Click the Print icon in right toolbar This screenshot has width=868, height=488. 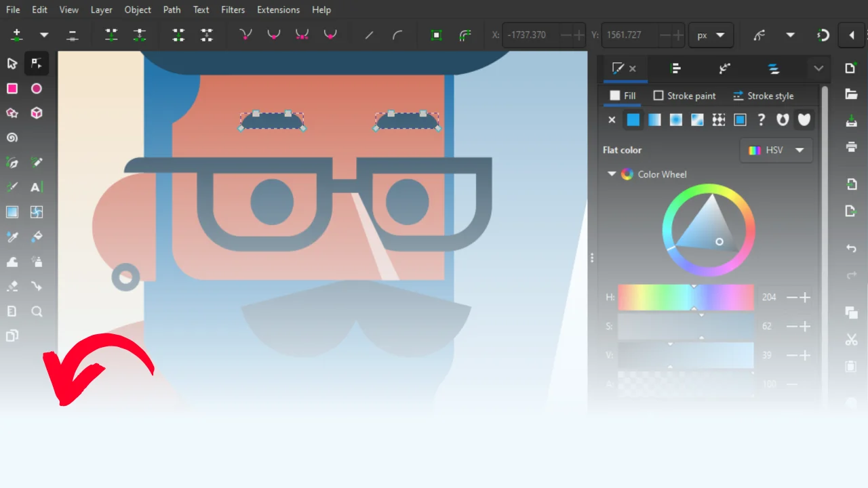(x=851, y=147)
